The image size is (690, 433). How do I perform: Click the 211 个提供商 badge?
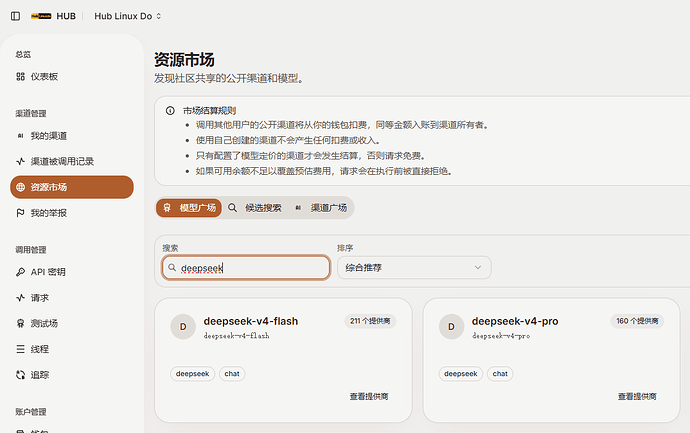[370, 321]
